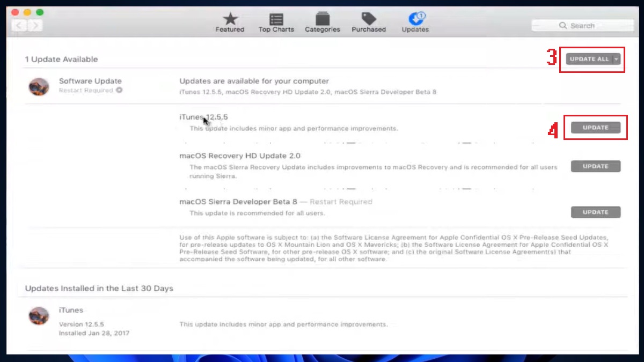Click Update All for available updates
This screenshot has height=362, width=644.
click(589, 59)
